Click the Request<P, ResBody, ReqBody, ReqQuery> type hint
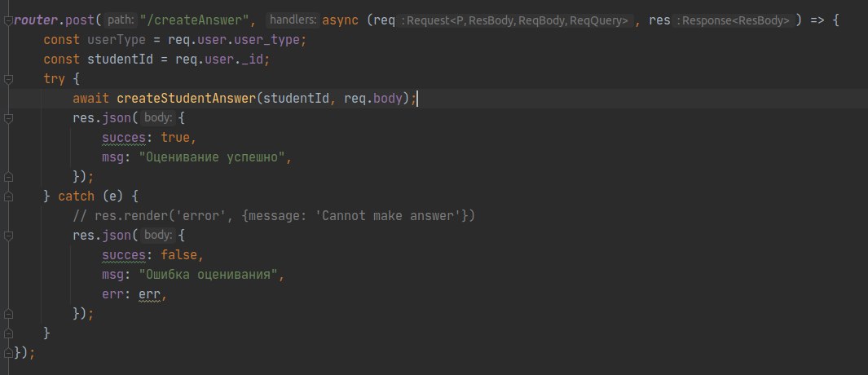The width and height of the screenshot is (868, 375). [515, 21]
